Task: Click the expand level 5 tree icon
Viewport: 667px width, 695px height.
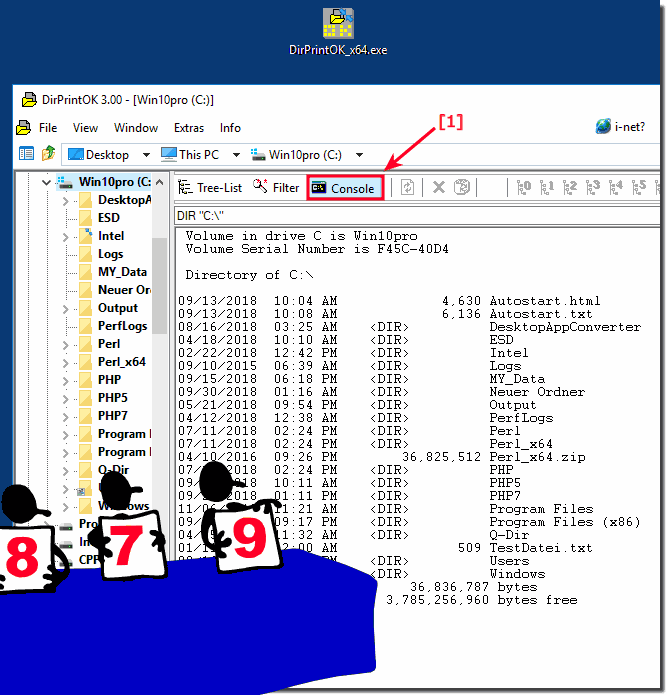Action: 639,187
